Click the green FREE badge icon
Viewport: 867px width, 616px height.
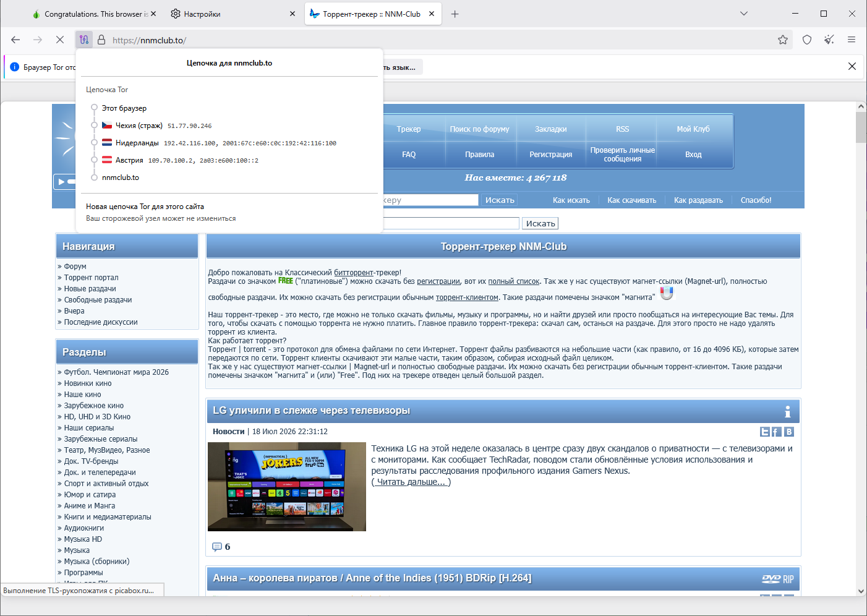tap(286, 281)
